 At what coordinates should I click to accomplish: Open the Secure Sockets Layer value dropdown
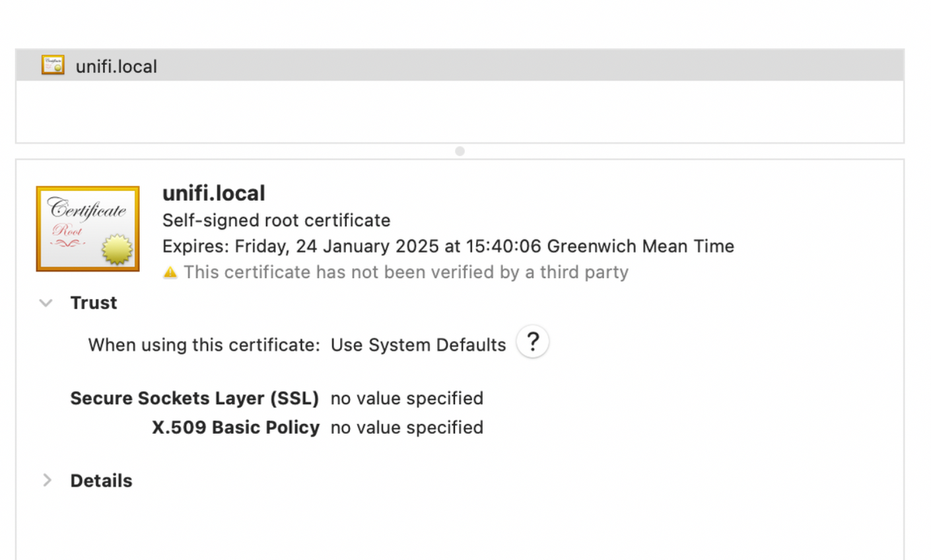point(407,398)
